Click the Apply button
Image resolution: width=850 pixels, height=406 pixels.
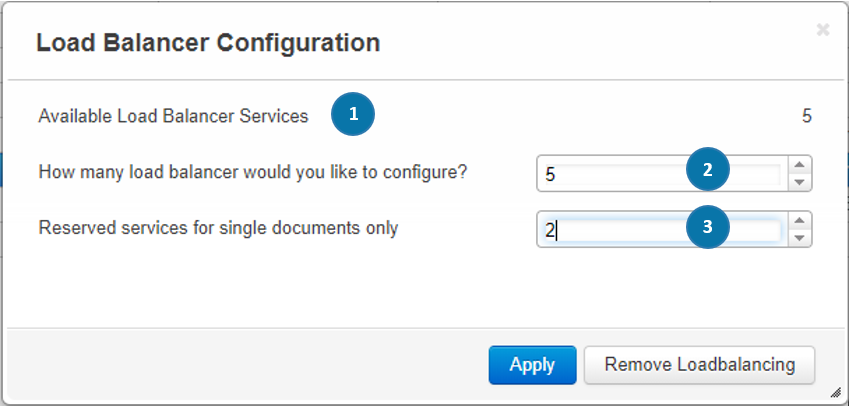532,365
